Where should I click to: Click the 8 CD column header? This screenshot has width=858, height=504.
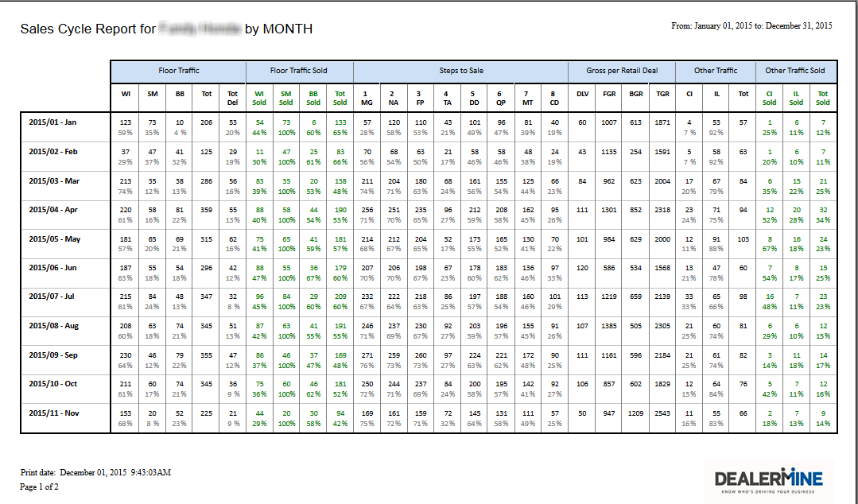553,98
